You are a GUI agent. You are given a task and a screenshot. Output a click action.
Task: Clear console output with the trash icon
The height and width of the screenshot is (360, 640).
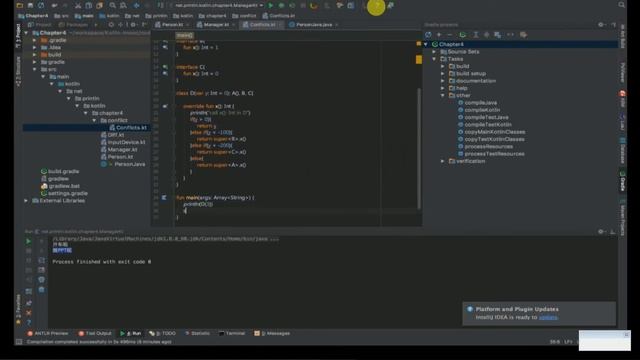[41, 289]
